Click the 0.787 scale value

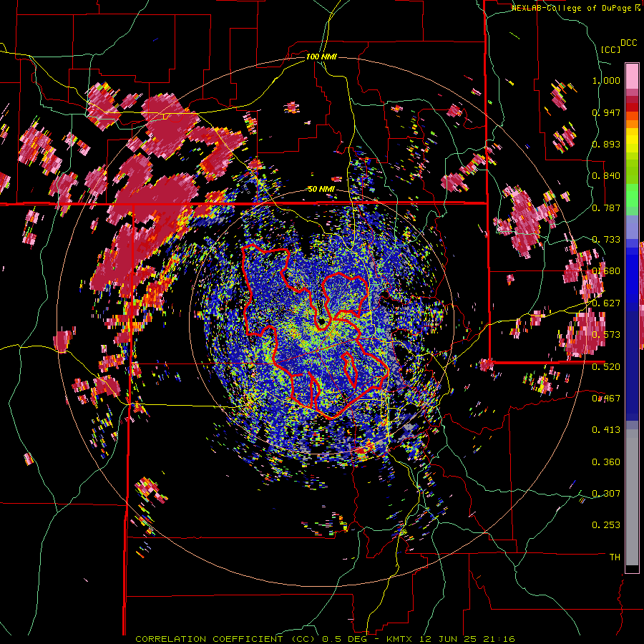[606, 208]
